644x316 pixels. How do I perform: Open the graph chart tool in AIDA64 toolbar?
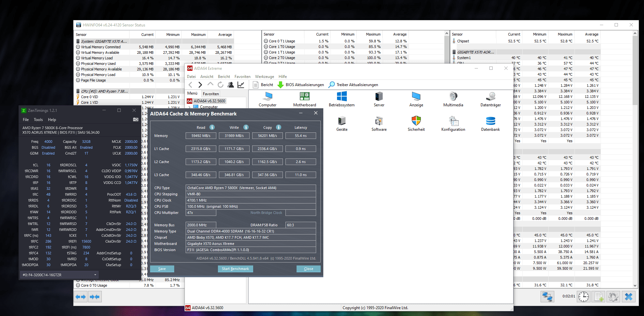coord(241,85)
